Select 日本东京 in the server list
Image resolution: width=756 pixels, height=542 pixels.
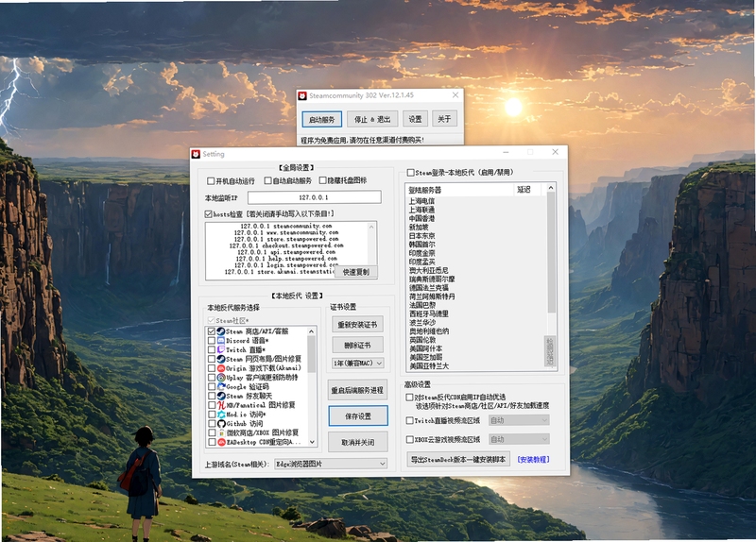click(421, 235)
